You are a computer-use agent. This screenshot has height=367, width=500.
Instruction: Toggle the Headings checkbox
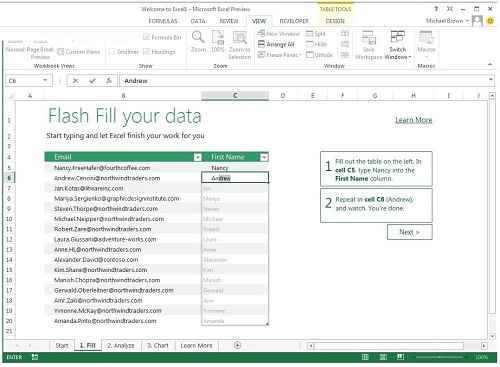[x=146, y=52]
